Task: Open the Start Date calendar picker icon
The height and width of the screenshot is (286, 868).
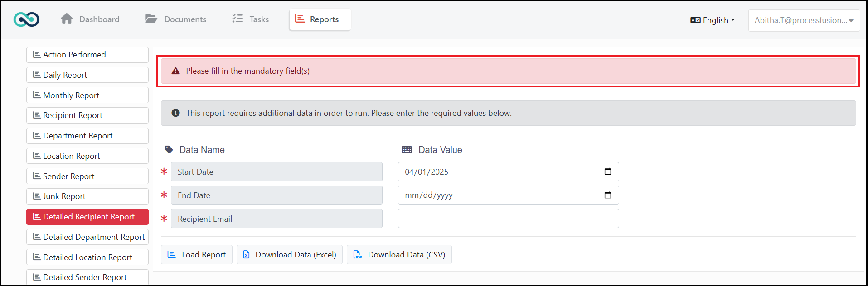Action: tap(608, 172)
